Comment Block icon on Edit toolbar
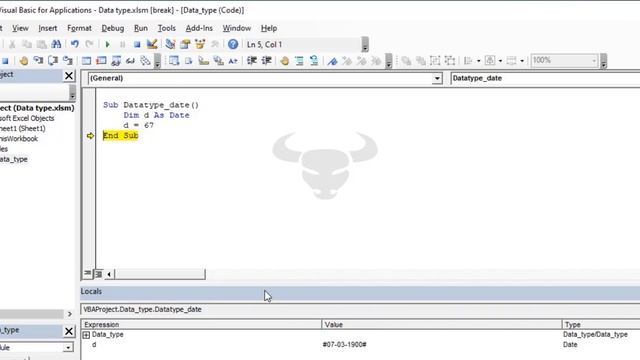The height and width of the screenshot is (360, 640). 299,61
